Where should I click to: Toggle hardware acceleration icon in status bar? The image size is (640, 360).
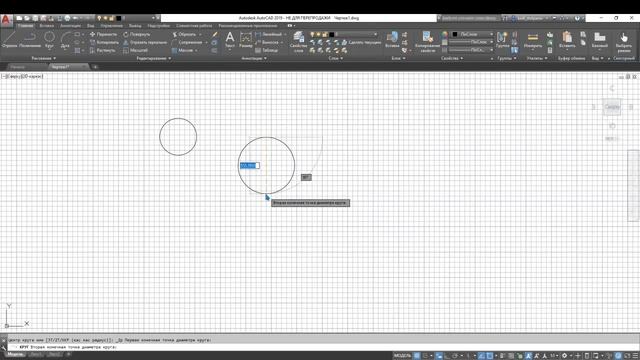click(618, 356)
